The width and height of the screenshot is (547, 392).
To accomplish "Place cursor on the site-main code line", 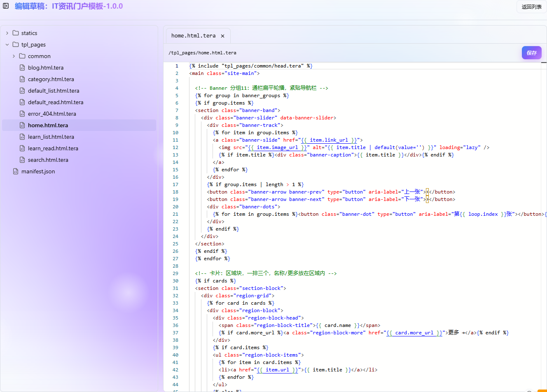I will tap(224, 73).
